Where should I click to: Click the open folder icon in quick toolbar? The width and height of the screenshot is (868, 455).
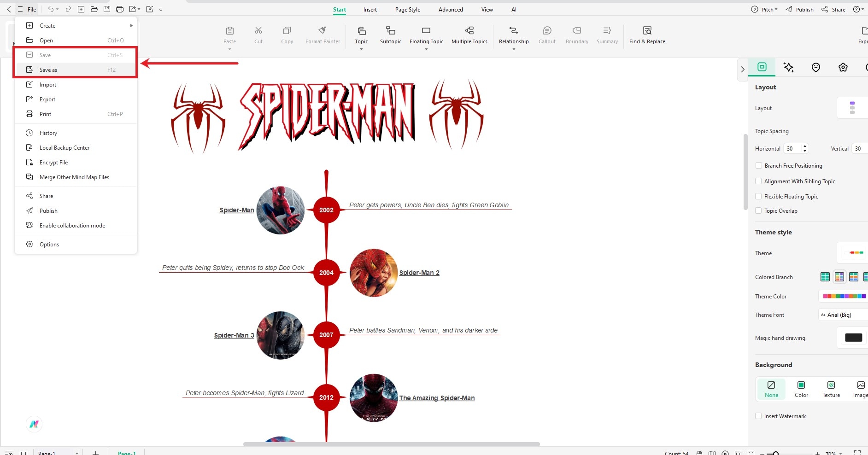94,9
